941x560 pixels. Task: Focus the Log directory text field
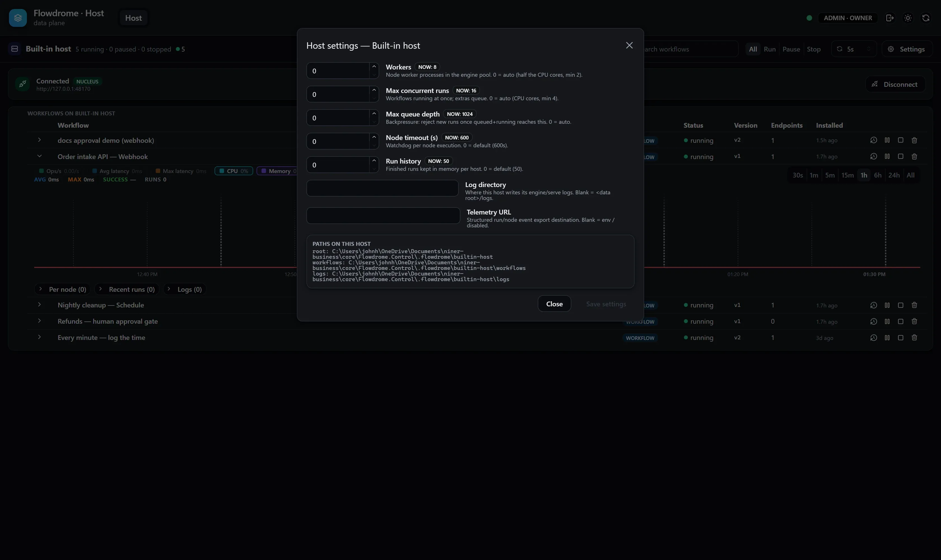coord(382,188)
